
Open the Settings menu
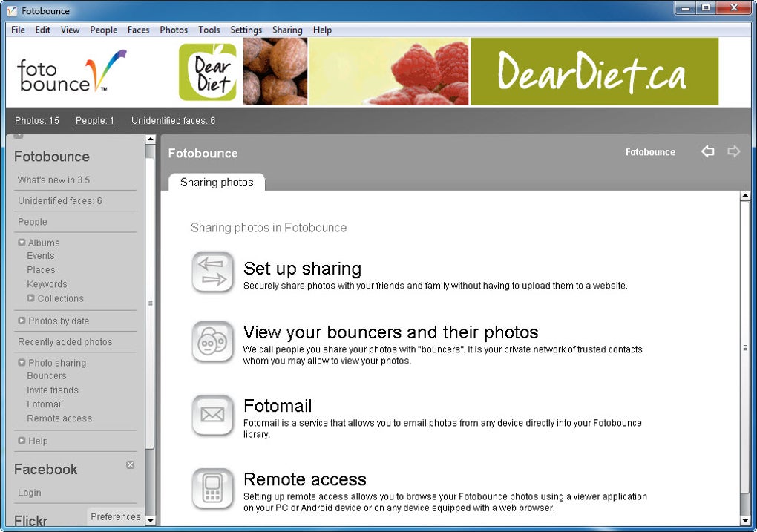(246, 30)
